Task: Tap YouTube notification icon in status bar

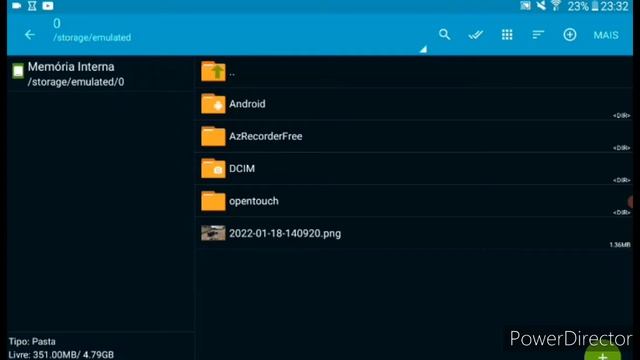Action: coord(48,6)
